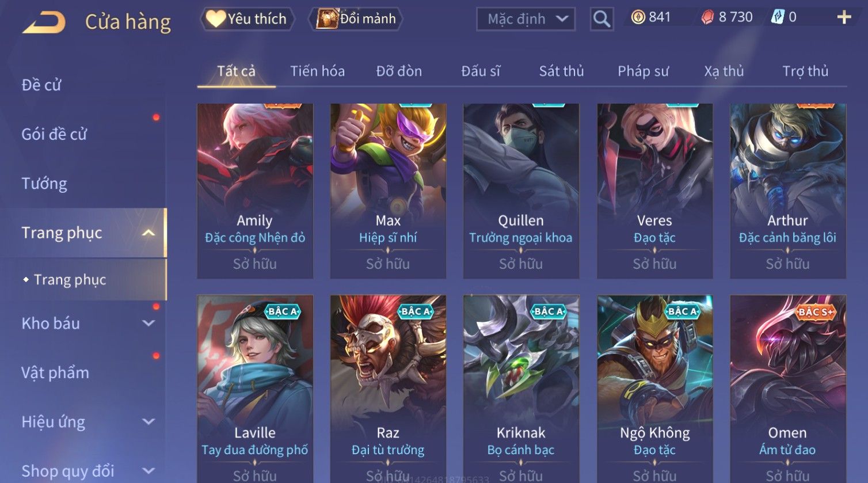Select Omen Ám tử đao skin card
This screenshot has height=483, width=868.
[x=787, y=389]
